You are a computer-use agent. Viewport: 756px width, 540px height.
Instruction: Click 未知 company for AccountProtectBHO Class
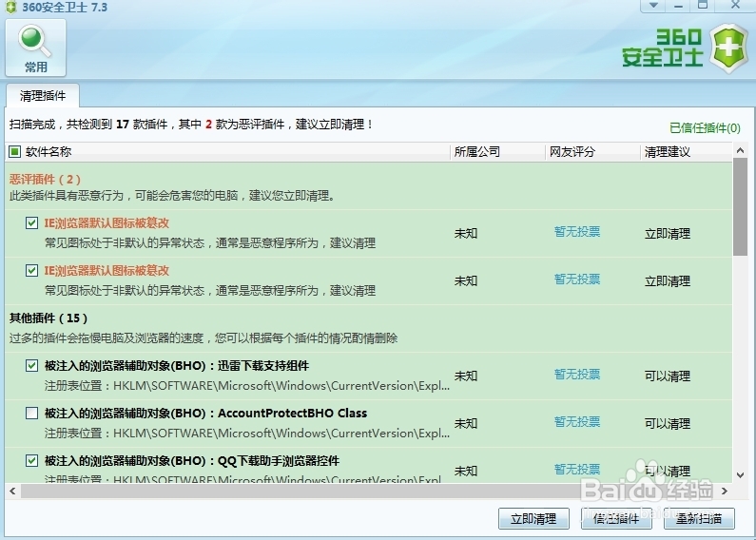466,424
